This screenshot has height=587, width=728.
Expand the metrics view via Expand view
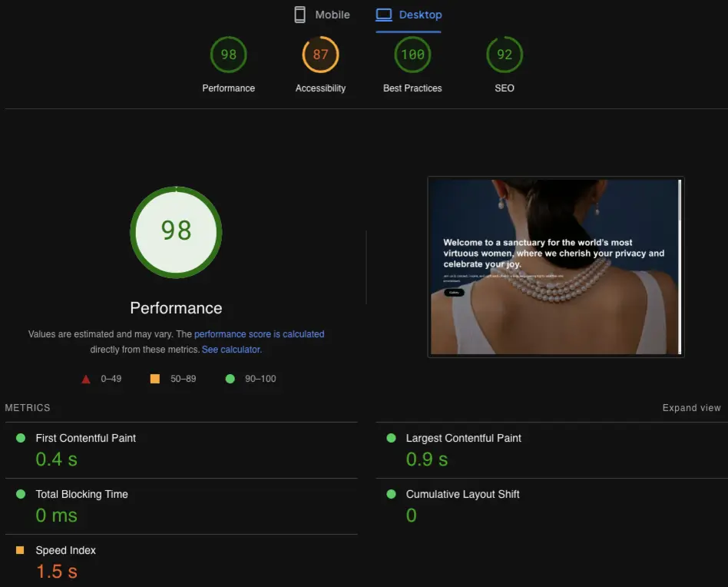point(691,407)
